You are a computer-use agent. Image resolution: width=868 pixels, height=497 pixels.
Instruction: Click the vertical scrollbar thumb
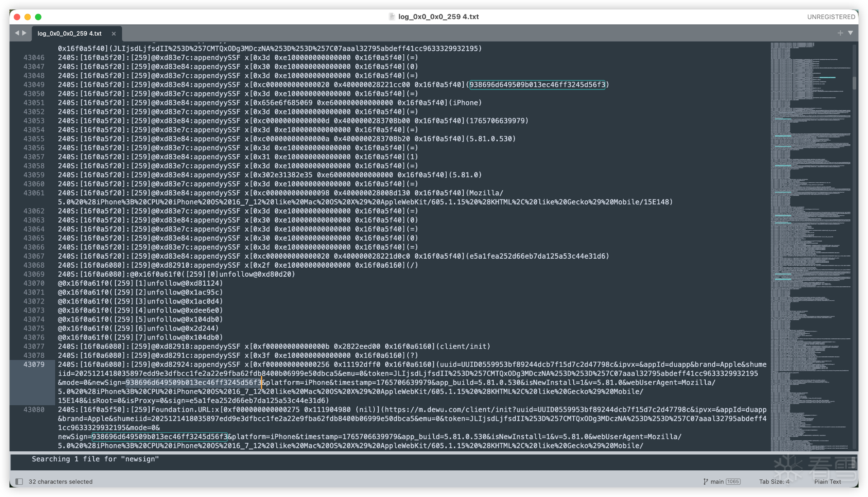854,83
